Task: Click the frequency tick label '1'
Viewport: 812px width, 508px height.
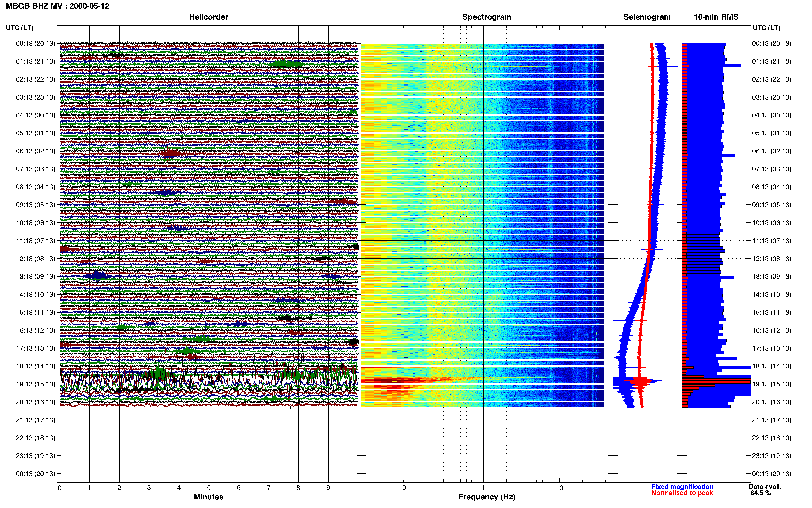Action: click(x=483, y=488)
